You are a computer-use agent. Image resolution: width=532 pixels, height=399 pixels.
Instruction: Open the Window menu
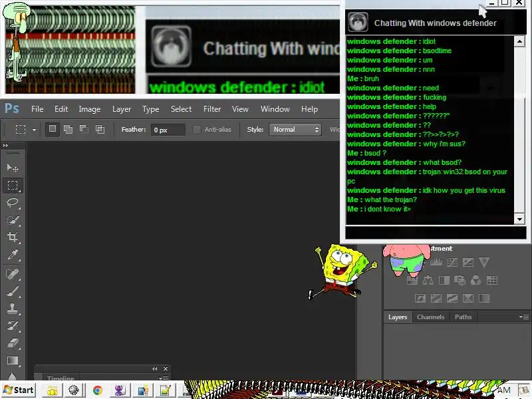(275, 109)
